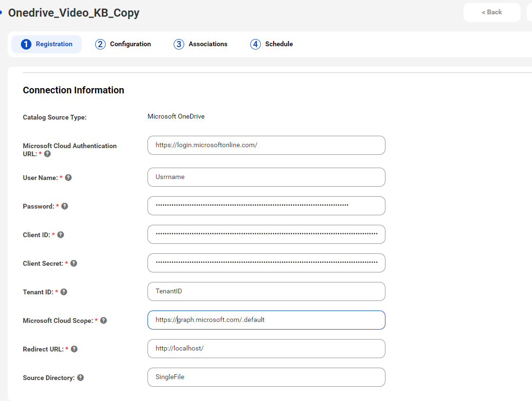Click the Microsoft OneDrive source type value
This screenshot has height=401, width=532.
176,117
